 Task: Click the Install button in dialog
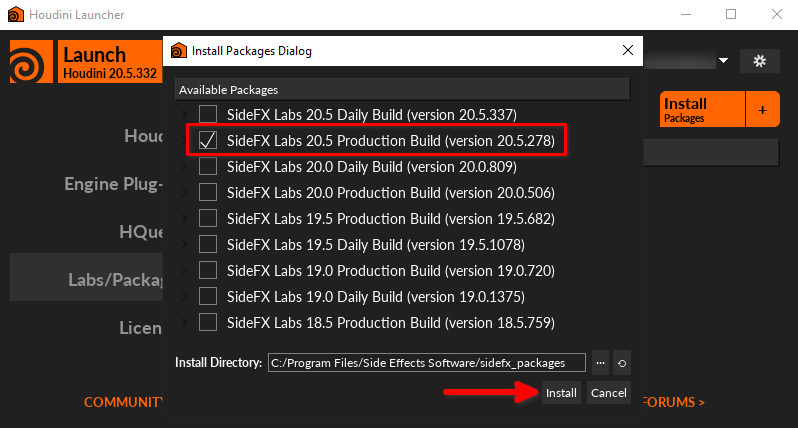click(561, 392)
